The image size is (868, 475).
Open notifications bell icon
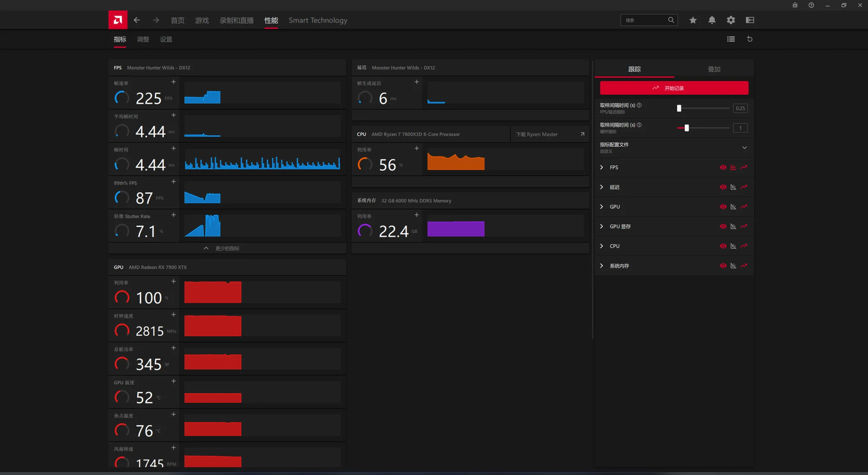(712, 20)
